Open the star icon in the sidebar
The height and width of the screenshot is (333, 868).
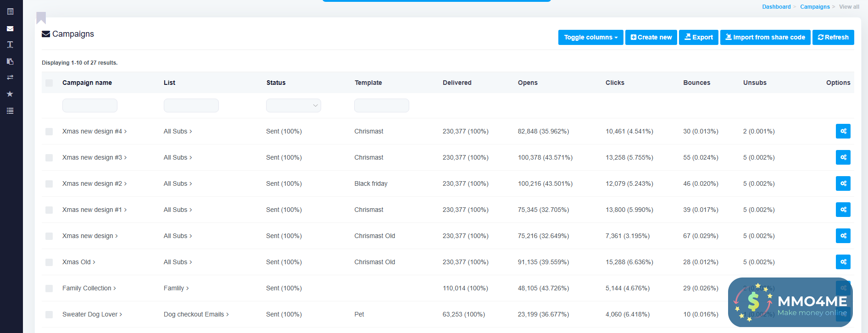coord(10,94)
